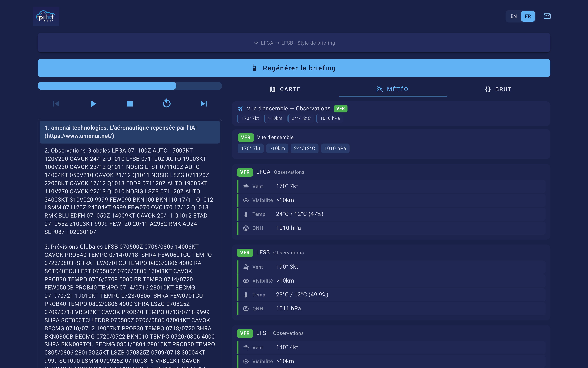
Task: Skip to next briefing section
Action: [x=204, y=104]
